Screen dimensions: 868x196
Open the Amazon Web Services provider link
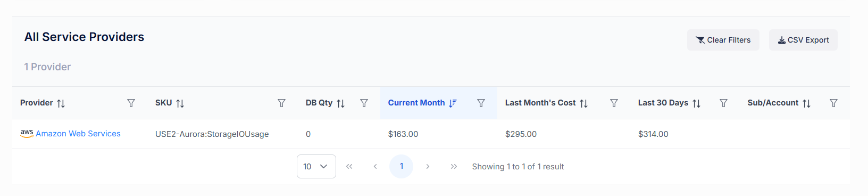click(78, 134)
